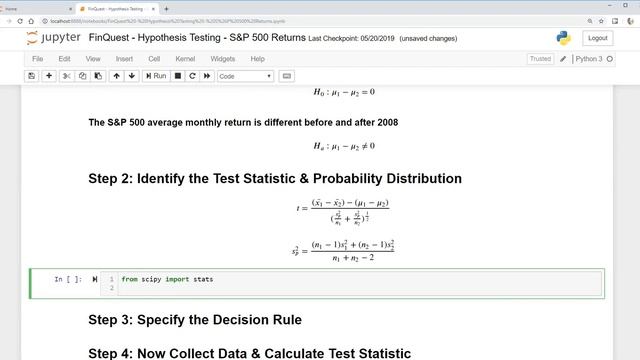Click the browser zoom magnifier icon

[x=590, y=21]
